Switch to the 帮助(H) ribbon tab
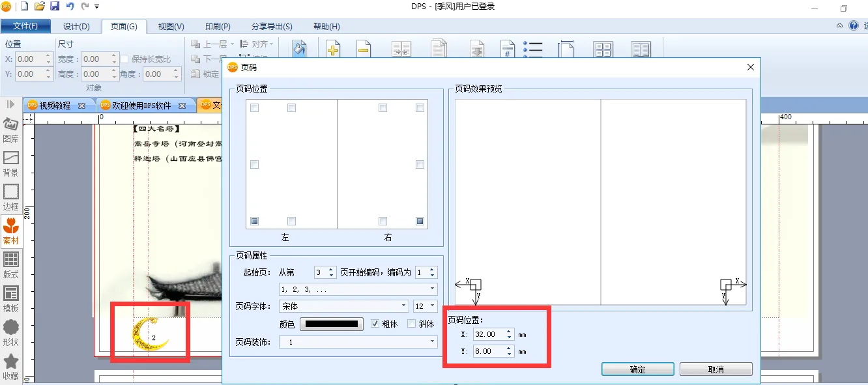Screen dimensions: 868x385 tap(326, 26)
